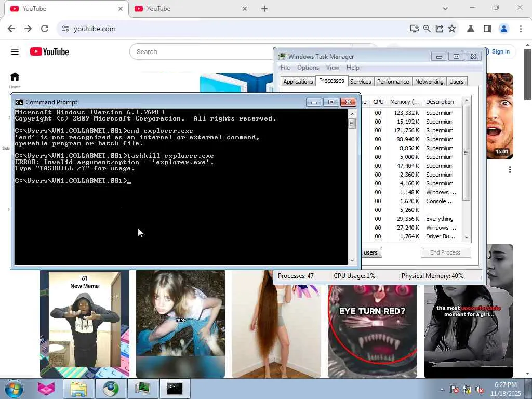This screenshot has width=532, height=399.
Task: Switch to the browser taskbar icon
Action: 111,389
